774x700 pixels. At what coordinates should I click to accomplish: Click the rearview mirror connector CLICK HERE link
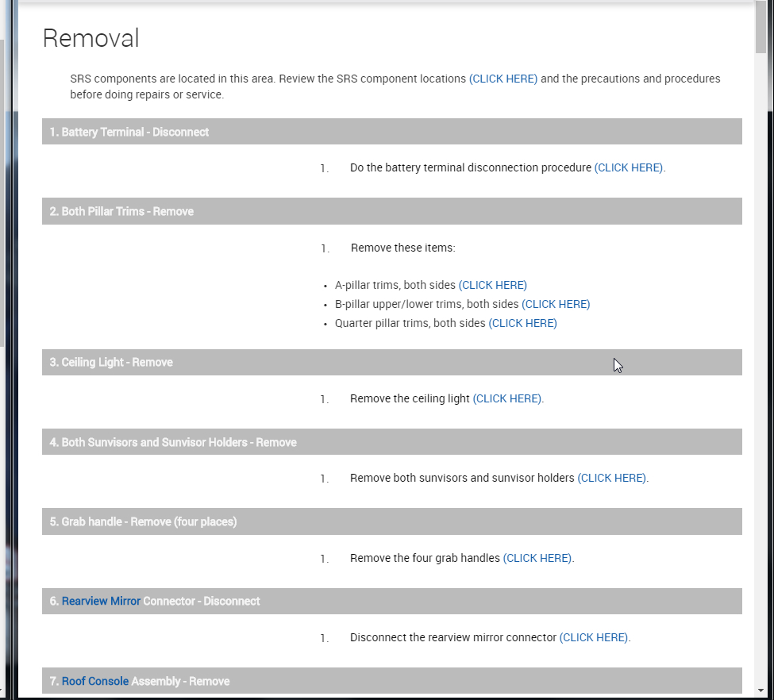[x=593, y=637]
